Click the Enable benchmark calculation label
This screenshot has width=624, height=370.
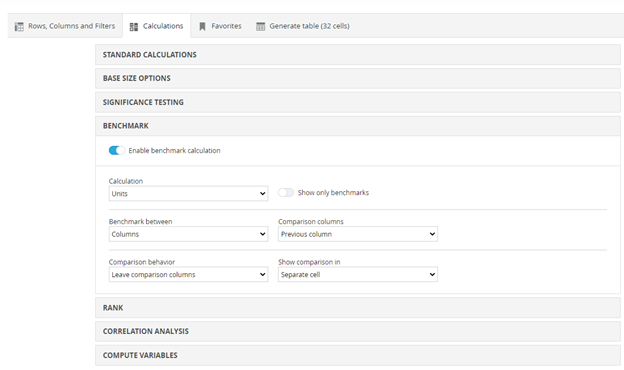point(174,150)
